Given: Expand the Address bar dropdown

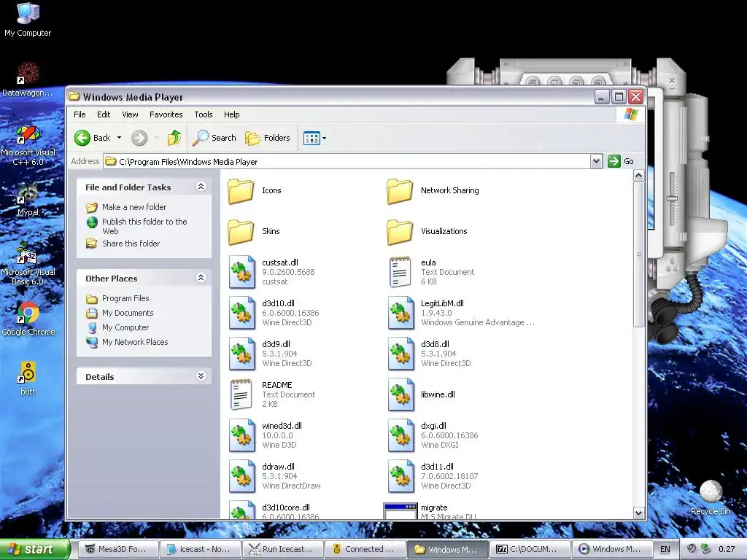Looking at the screenshot, I should point(596,161).
